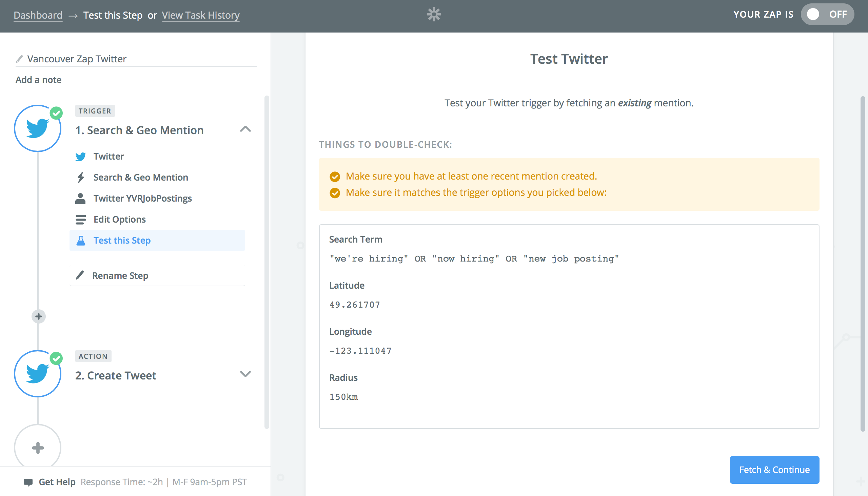This screenshot has width=868, height=496.
Task: Click the sidebar steps scrollbar
Action: tap(267, 262)
